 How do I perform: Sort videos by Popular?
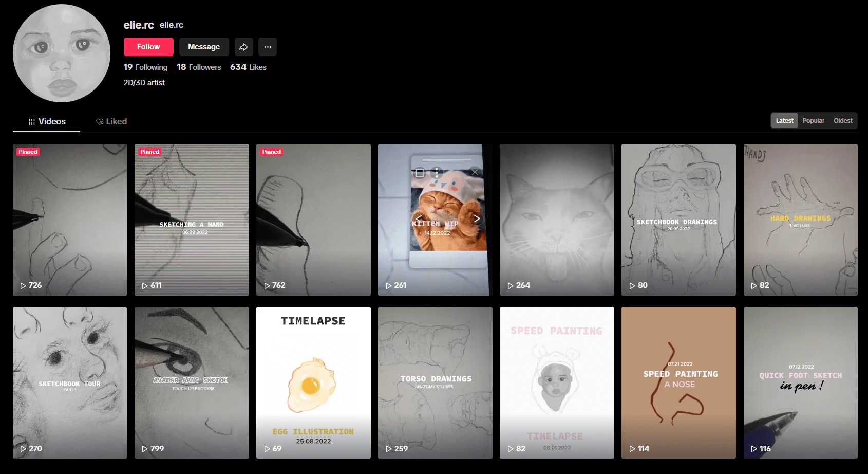pyautogui.click(x=813, y=121)
